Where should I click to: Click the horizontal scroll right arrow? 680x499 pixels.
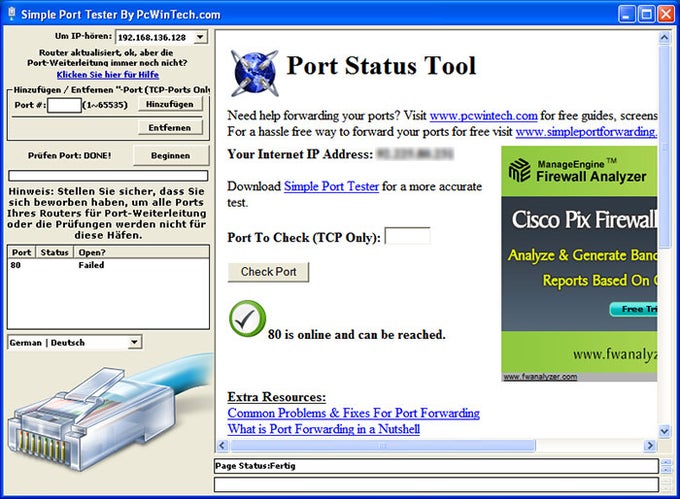tap(650, 445)
